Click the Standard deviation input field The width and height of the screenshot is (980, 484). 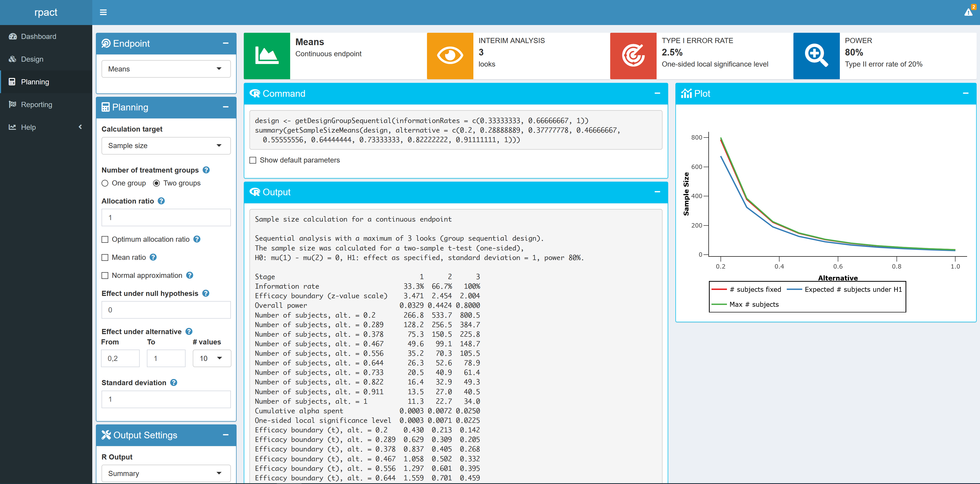(166, 399)
